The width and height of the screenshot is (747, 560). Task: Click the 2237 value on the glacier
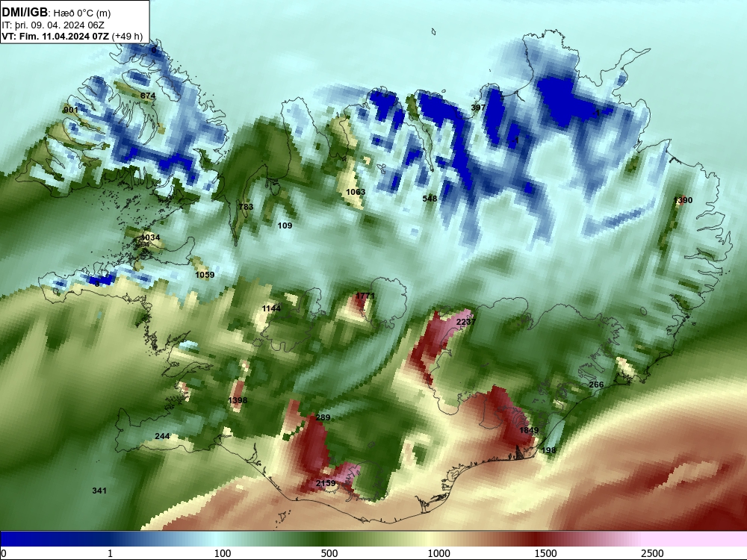click(x=465, y=322)
